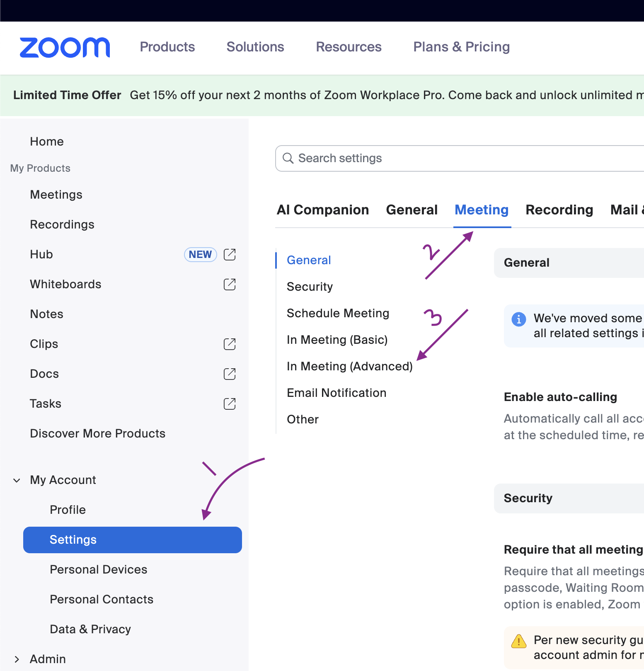Click the blue info icon
The height and width of the screenshot is (671, 644).
tap(519, 319)
